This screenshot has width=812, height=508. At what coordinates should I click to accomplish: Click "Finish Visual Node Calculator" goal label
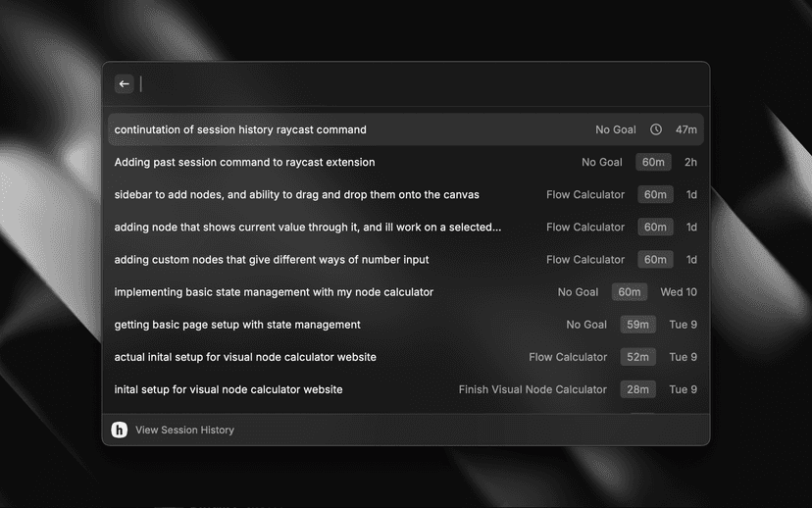pos(533,389)
